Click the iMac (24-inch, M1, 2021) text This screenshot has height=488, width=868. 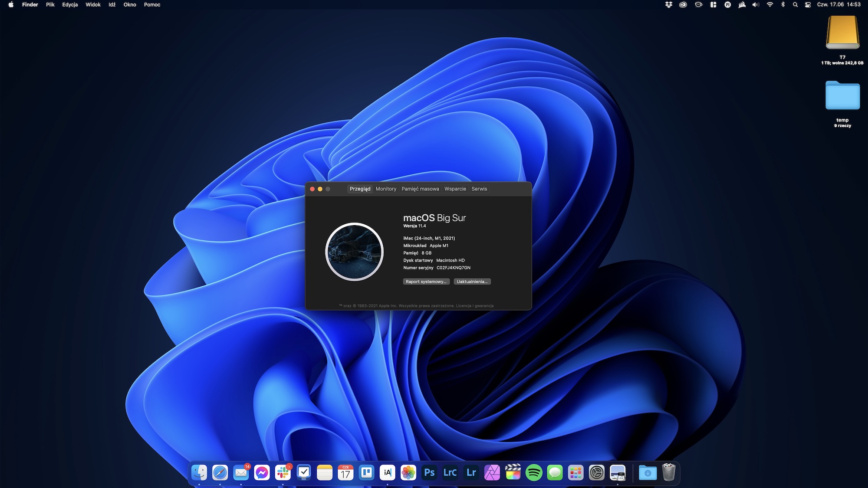tap(429, 238)
